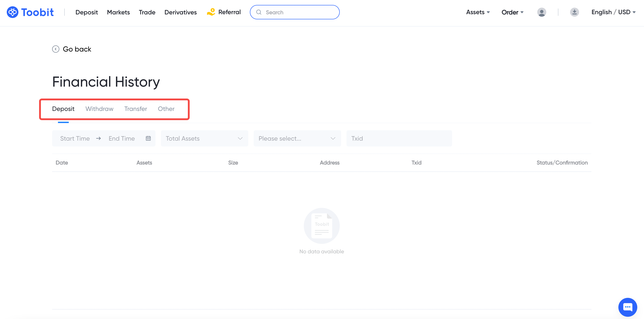Switch to the Withdraw tab
Image resolution: width=644 pixels, height=319 pixels.
[99, 109]
